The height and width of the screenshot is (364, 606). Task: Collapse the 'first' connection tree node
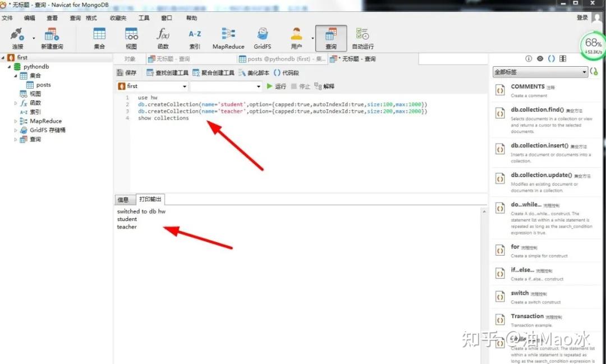pyautogui.click(x=3, y=58)
